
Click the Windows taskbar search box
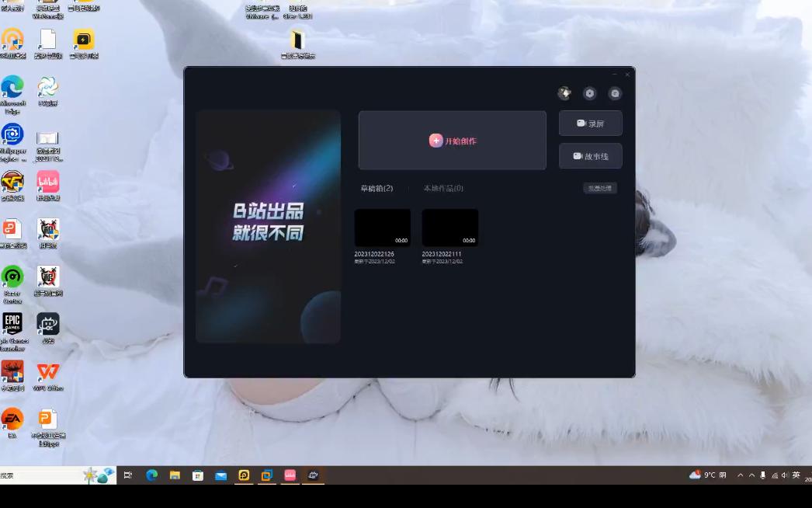(x=47, y=475)
